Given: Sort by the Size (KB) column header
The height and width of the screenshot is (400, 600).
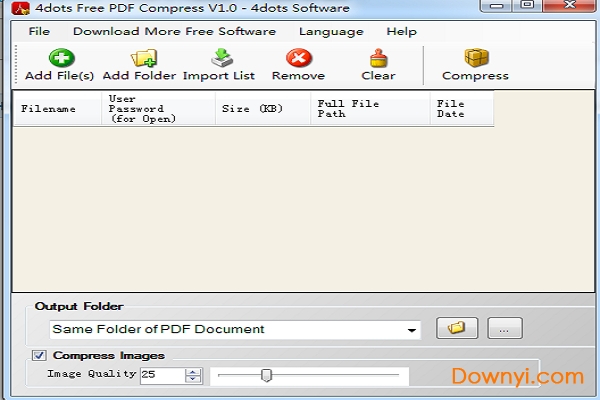Looking at the screenshot, I should [263, 108].
